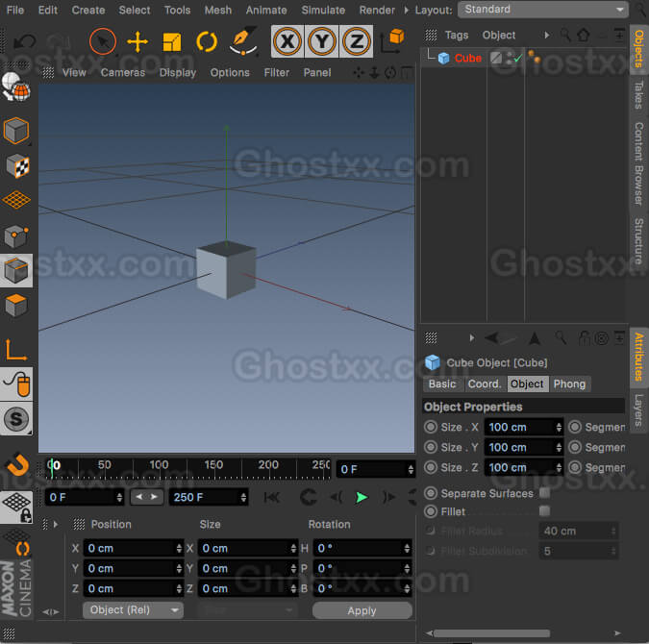The image size is (649, 644).
Task: Switch to the Coord. attributes tab
Action: [484, 384]
